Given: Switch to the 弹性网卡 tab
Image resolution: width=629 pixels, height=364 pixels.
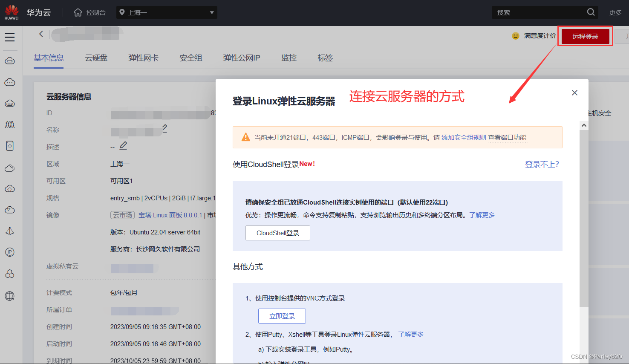Looking at the screenshot, I should (x=144, y=58).
